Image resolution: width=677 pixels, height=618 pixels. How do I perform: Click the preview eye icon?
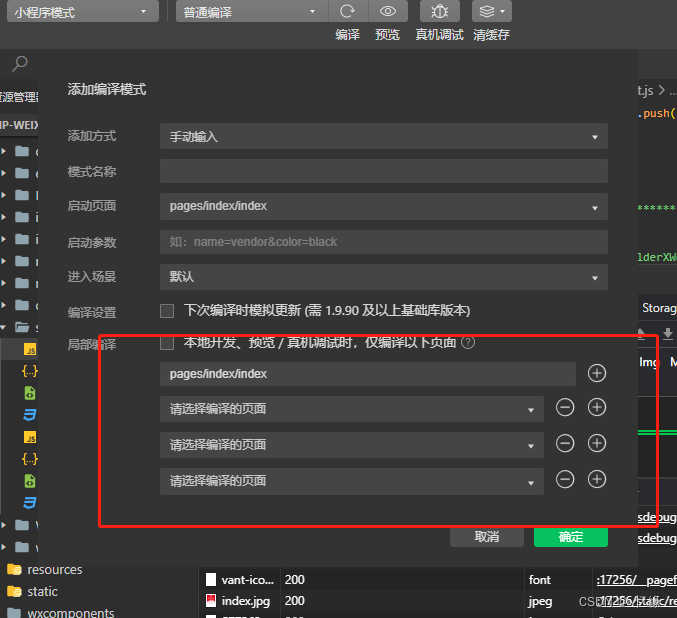(x=388, y=11)
